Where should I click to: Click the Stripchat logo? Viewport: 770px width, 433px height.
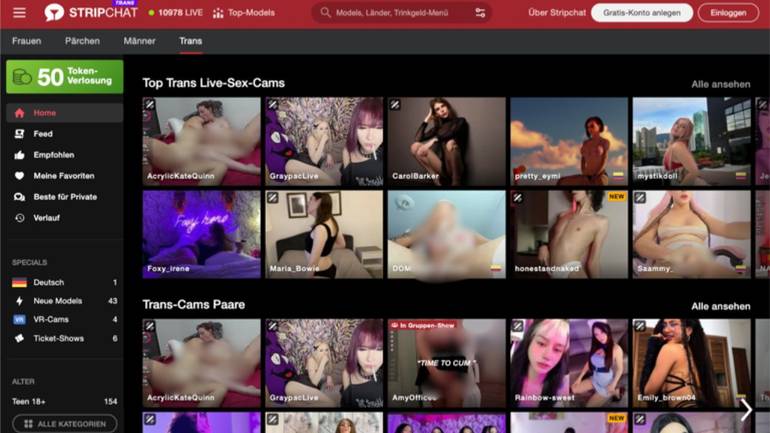[x=90, y=13]
